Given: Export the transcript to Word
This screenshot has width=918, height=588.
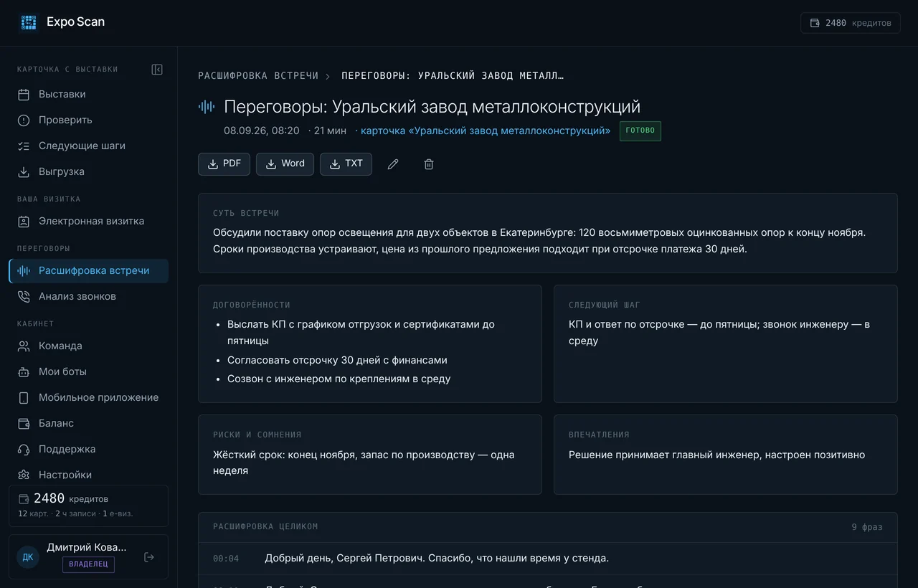Looking at the screenshot, I should coord(285,164).
